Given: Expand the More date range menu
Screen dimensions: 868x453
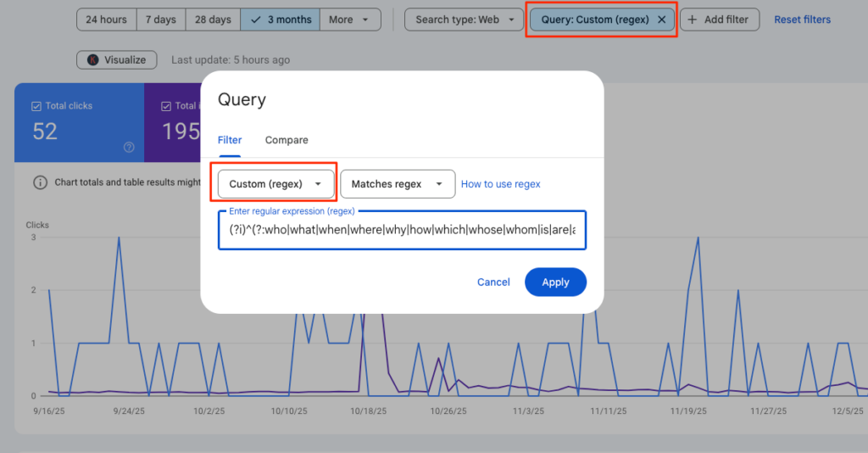Looking at the screenshot, I should point(349,20).
